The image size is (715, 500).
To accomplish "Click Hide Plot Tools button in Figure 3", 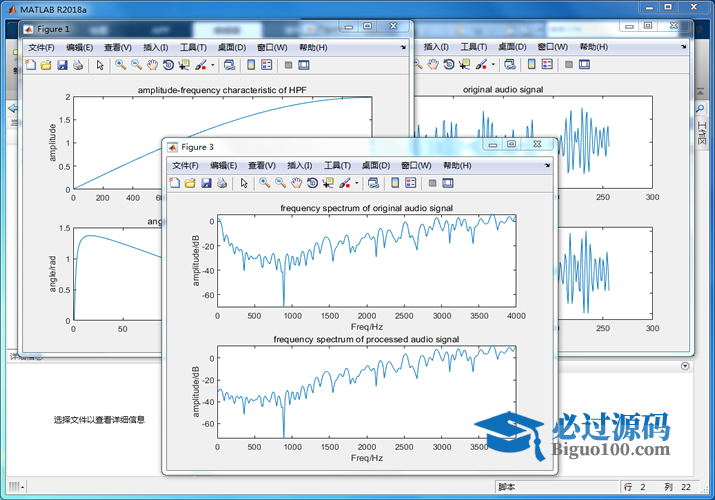I will coord(432,183).
